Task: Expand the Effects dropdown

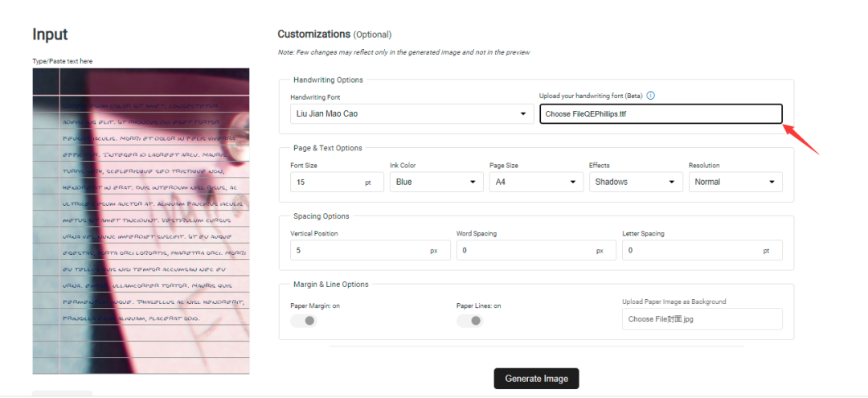Action: 635,182
